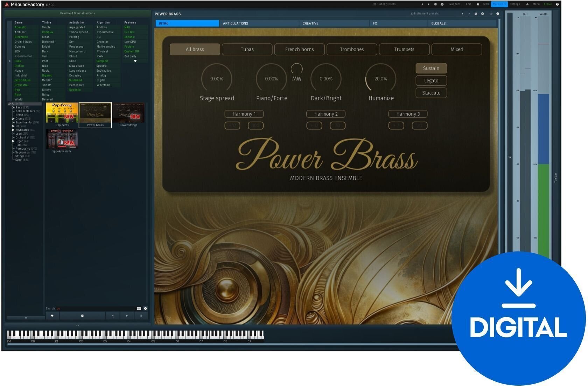588x386 pixels.
Task: Click the heart favorite icon below the search field
Action: click(52, 316)
